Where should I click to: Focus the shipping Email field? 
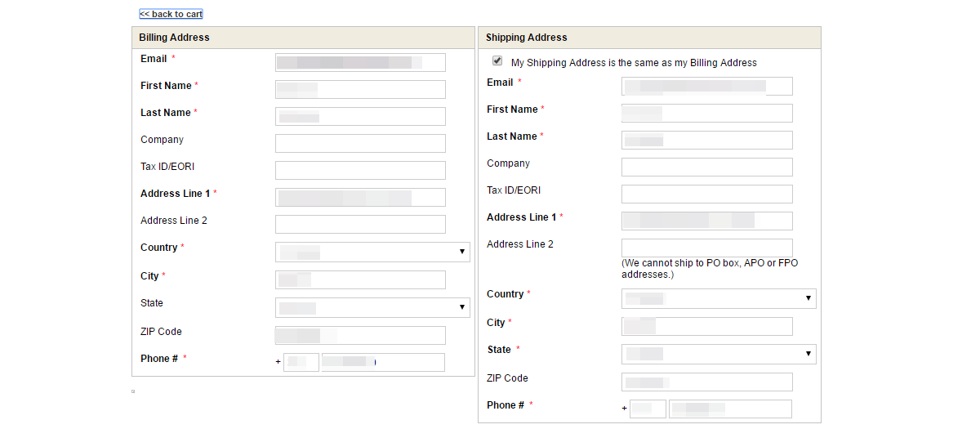pos(707,86)
